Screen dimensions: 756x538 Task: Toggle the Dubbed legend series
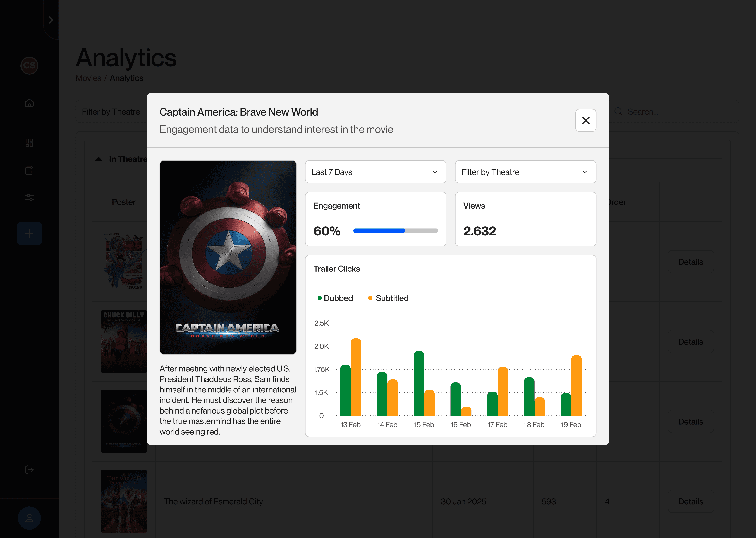(335, 298)
